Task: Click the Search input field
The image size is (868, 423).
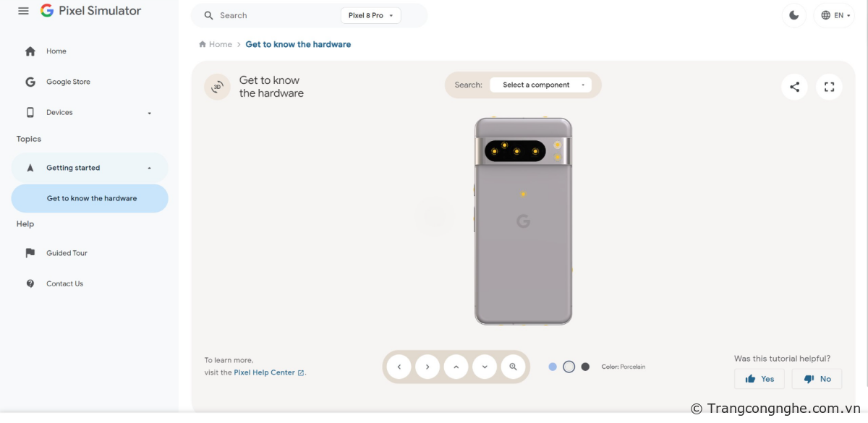Action: [275, 15]
